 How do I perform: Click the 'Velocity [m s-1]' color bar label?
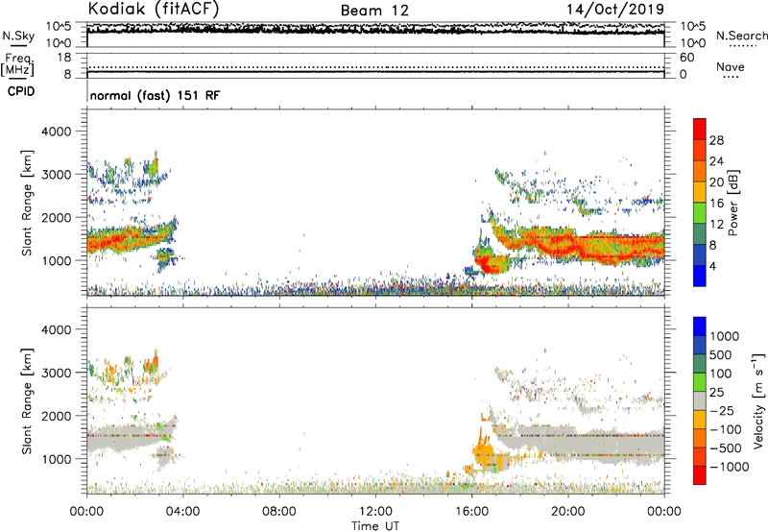pyautogui.click(x=758, y=400)
